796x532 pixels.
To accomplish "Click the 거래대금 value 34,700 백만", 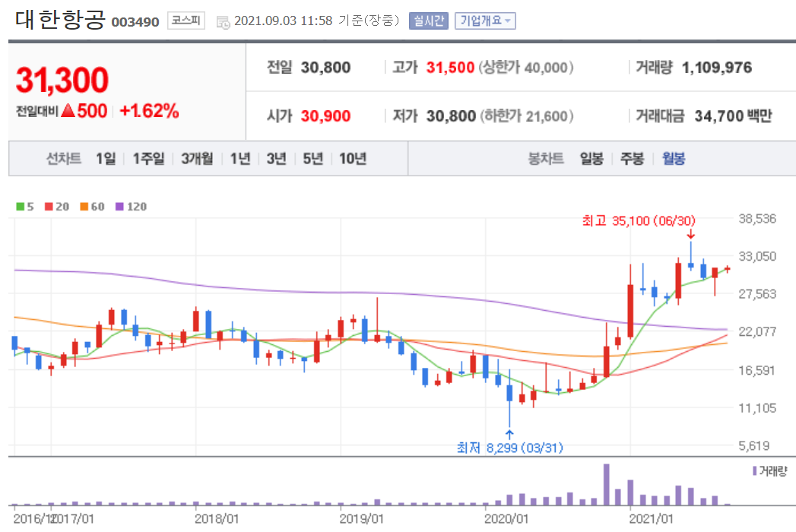I will point(734,116).
